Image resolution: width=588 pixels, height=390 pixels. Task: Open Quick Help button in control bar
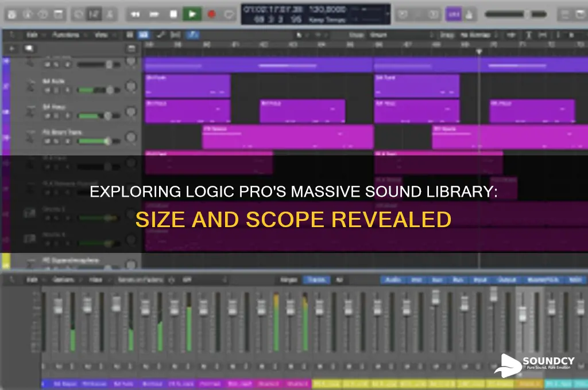[x=42, y=14]
